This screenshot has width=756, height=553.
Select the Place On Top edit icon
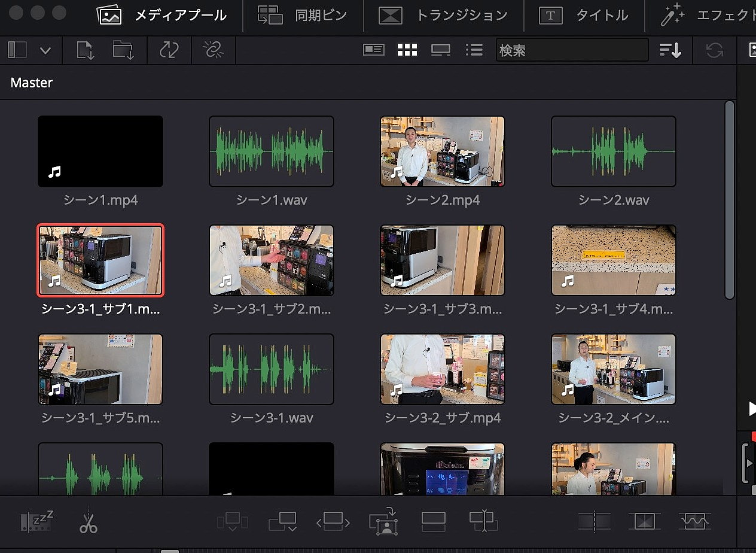pos(433,521)
